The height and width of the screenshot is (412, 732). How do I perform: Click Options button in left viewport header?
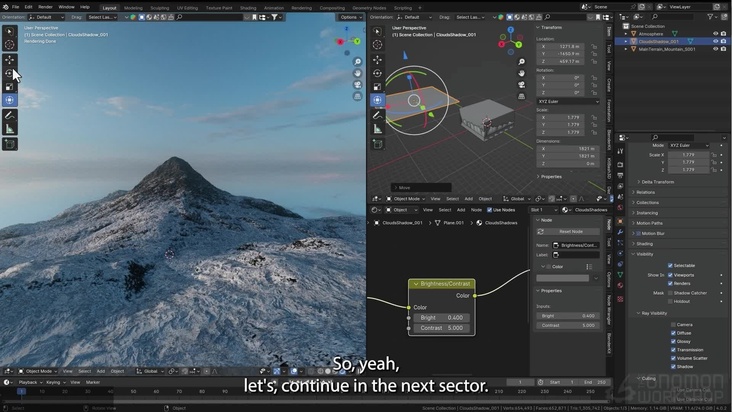coord(351,17)
